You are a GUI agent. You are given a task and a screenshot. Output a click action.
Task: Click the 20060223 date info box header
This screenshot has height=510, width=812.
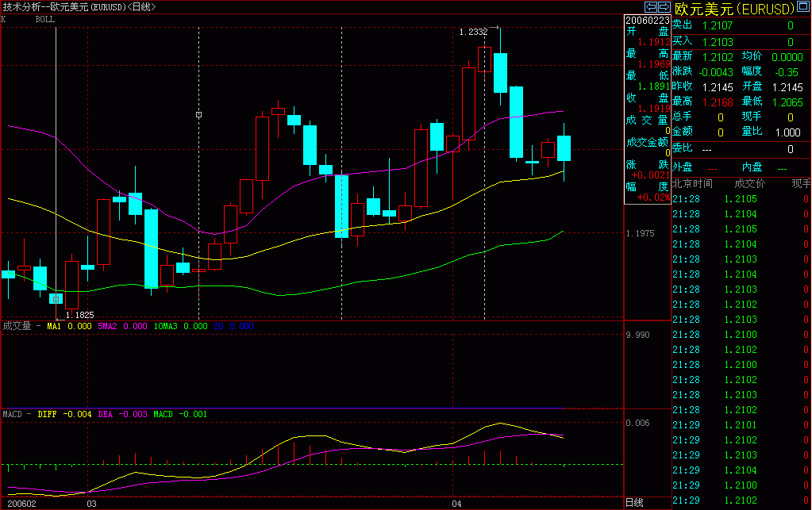coord(647,19)
